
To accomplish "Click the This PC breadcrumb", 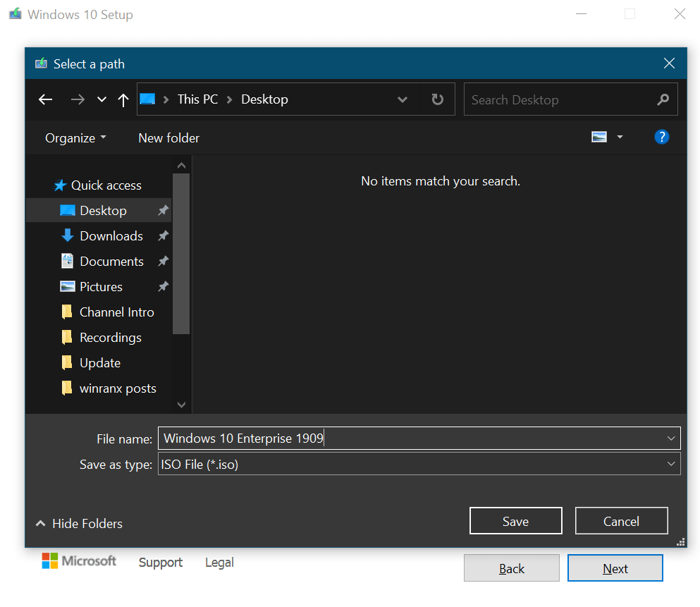I will point(197,99).
